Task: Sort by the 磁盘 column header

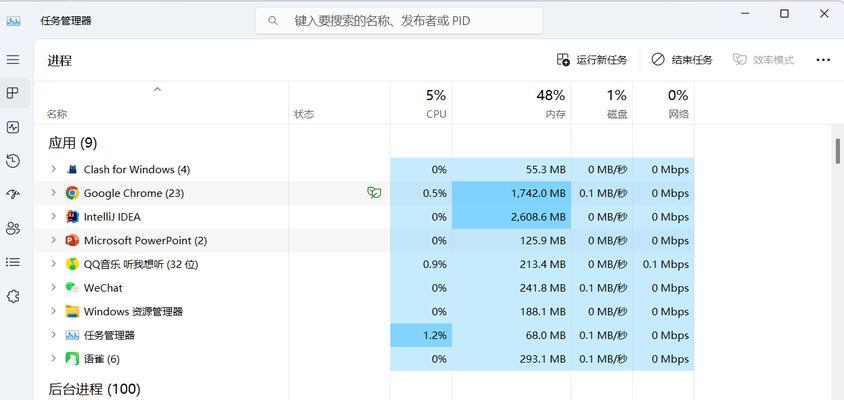Action: point(602,103)
